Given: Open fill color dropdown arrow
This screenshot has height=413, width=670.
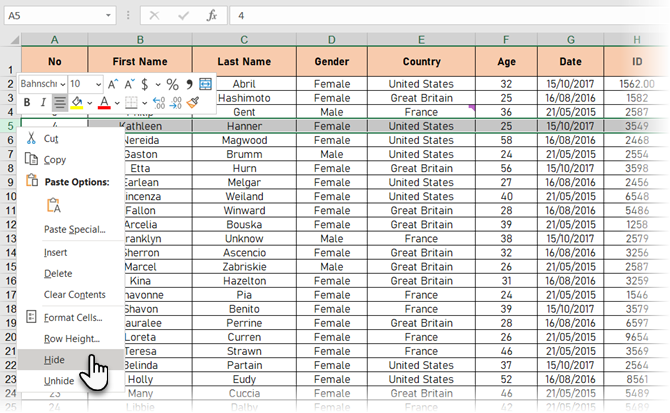Looking at the screenshot, I should (x=90, y=103).
